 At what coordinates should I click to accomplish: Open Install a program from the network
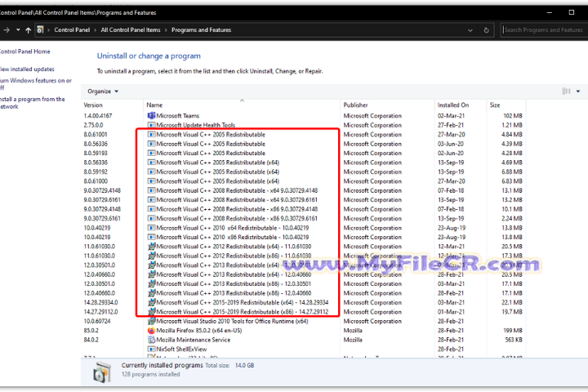[32, 103]
